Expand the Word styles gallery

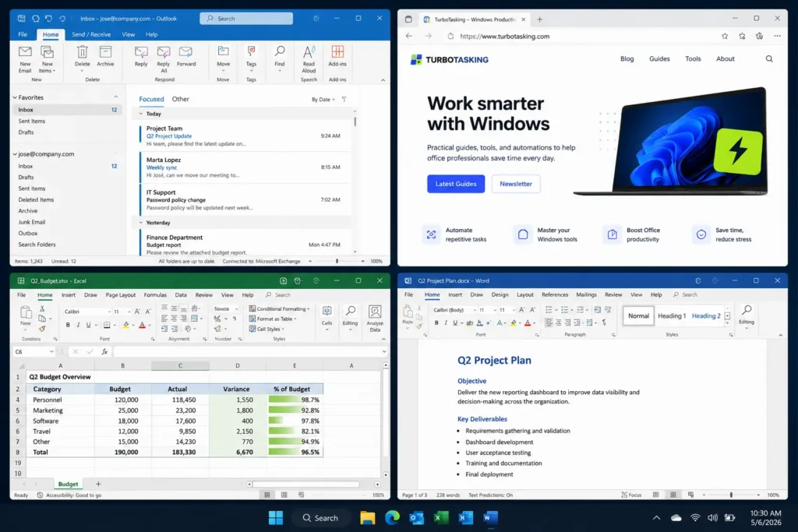[727, 322]
